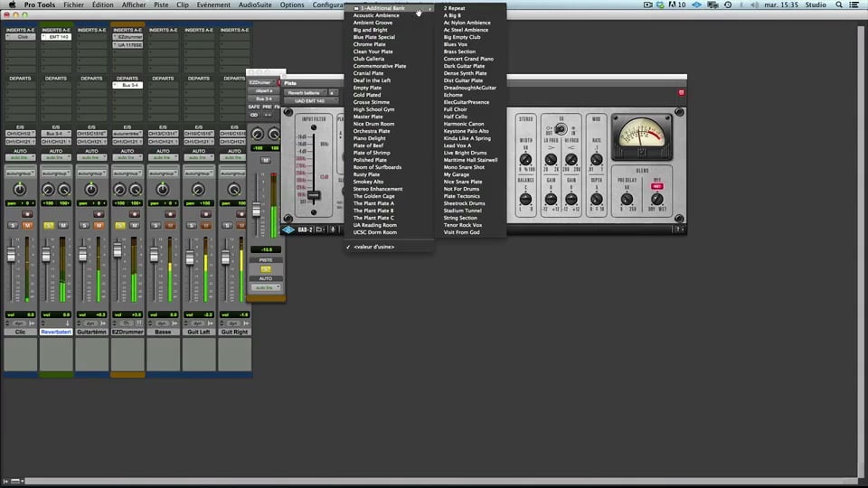Open the Apple menu
Viewport: 868px width, 488px height.
coord(12,5)
